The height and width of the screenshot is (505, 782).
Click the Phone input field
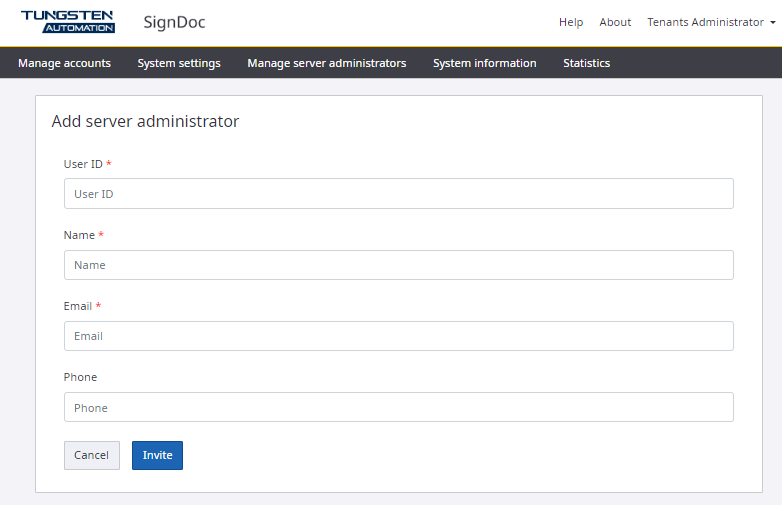pyautogui.click(x=398, y=407)
